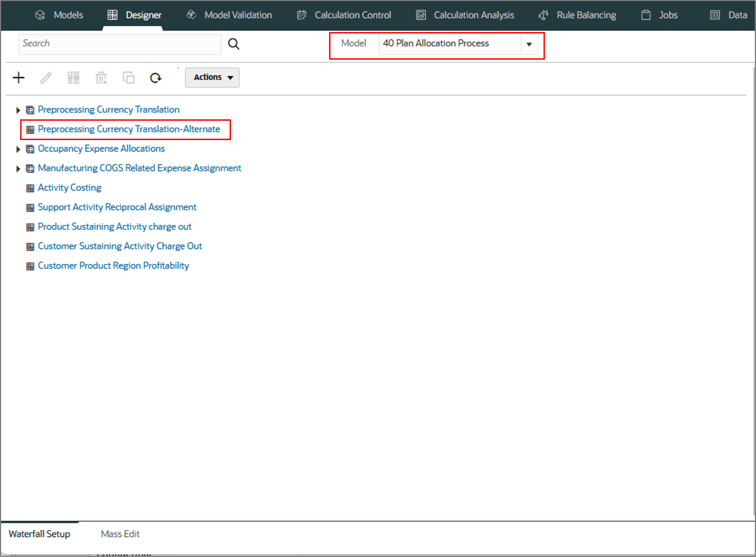Click the pencil edit icon

pyautogui.click(x=46, y=78)
